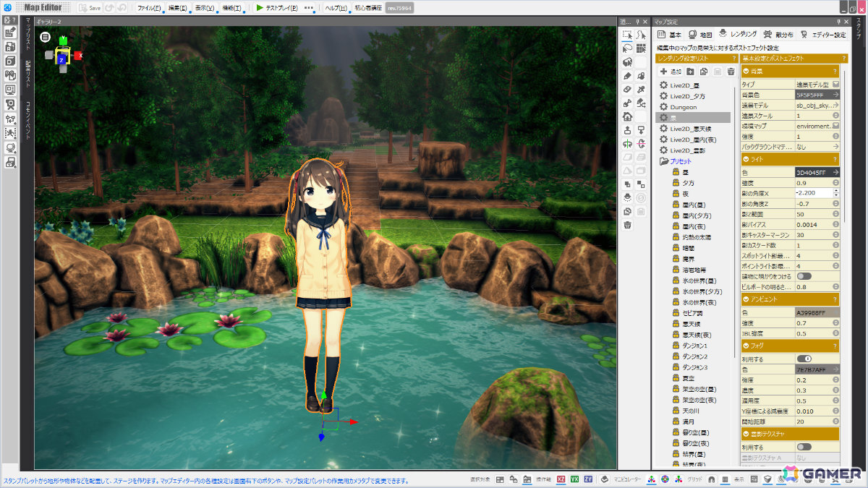Click the blue Z axis gizmo cube
Viewport: 868px width, 488px height.
click(x=62, y=59)
